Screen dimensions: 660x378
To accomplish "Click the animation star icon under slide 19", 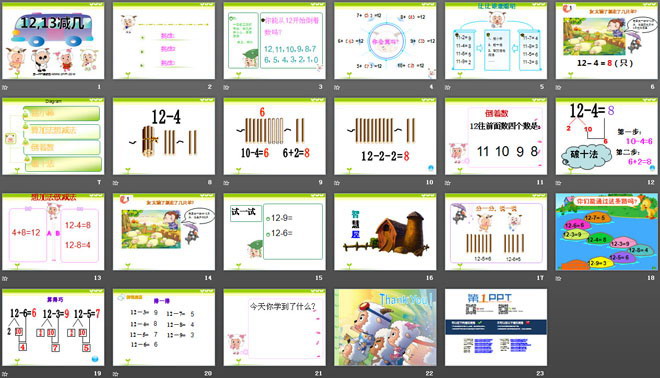I will [5, 374].
